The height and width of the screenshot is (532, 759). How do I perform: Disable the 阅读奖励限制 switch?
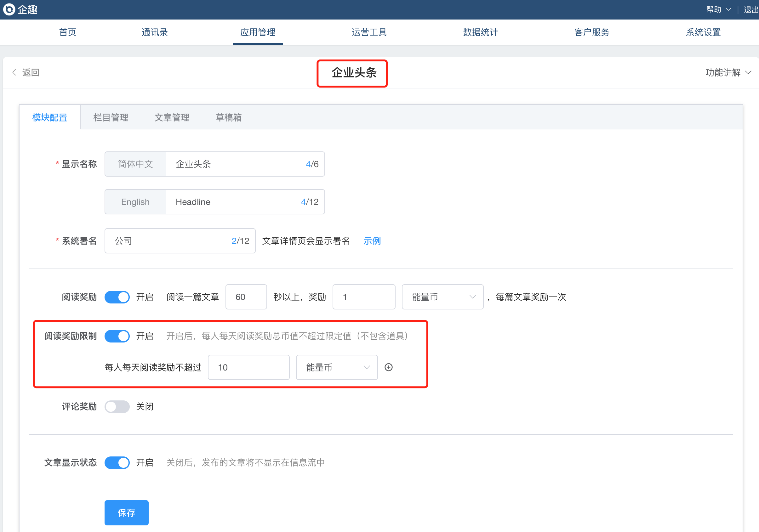pos(117,336)
